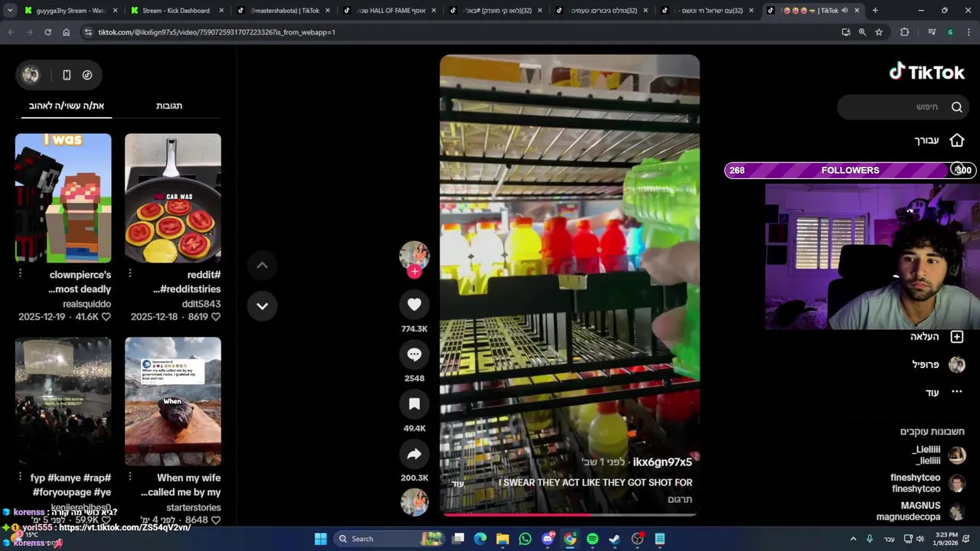Click the compass explore icon in panel header
The height and width of the screenshot is (551, 980).
[x=87, y=75]
